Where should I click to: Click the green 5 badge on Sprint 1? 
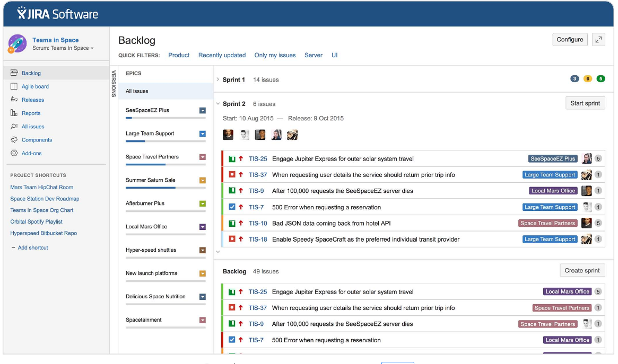(x=600, y=79)
